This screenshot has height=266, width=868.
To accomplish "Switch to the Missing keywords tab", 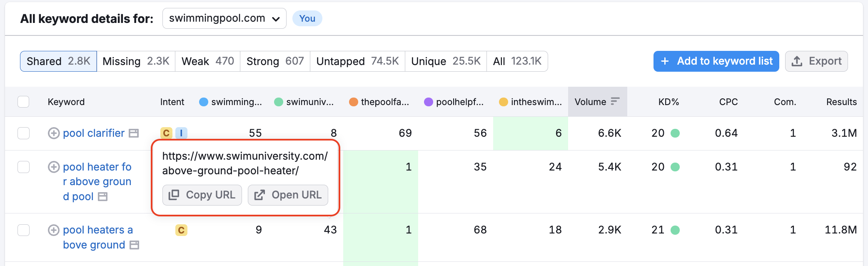I will [136, 61].
